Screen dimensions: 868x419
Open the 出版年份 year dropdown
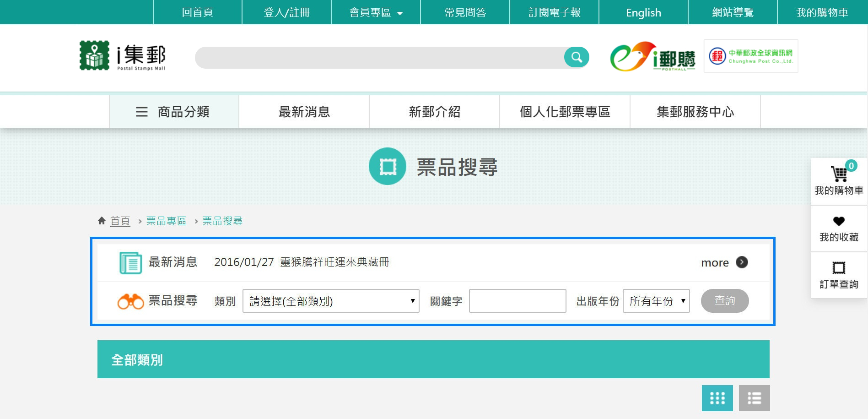coord(656,301)
